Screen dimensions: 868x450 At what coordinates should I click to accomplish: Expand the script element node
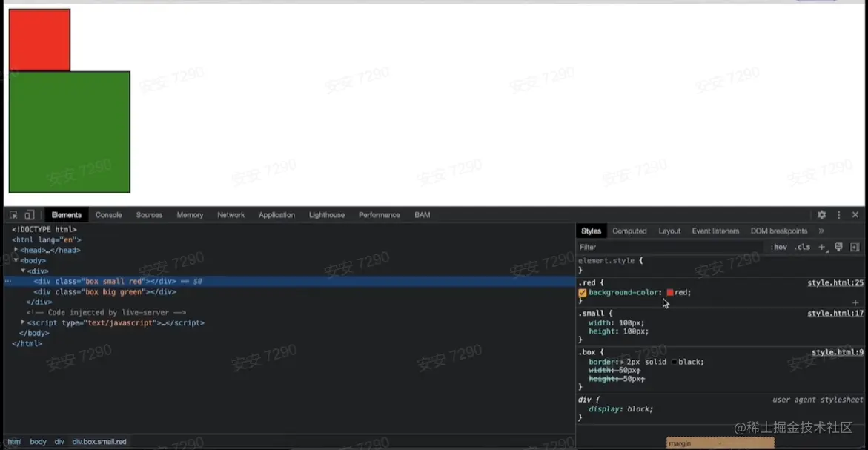23,322
